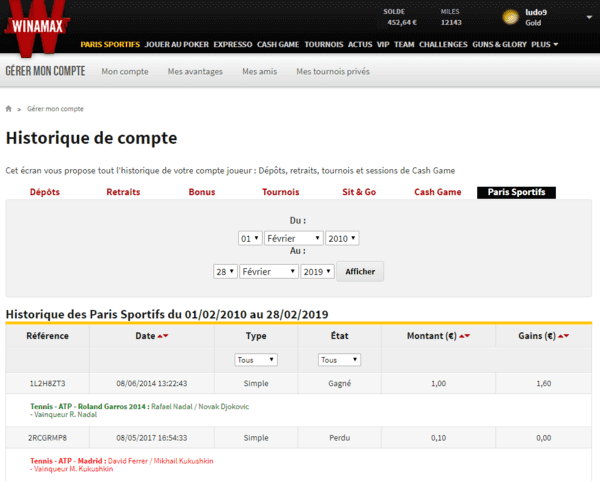Click the gold status coin avatar

[x=510, y=17]
